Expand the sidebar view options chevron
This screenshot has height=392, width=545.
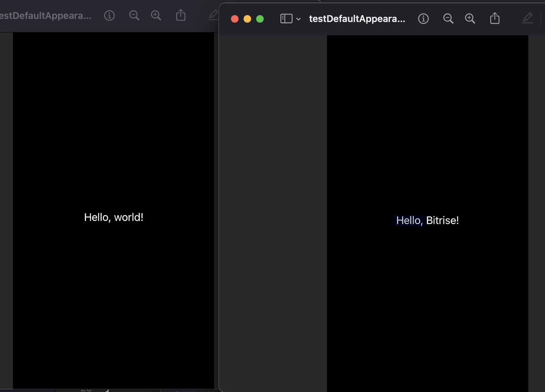298,19
